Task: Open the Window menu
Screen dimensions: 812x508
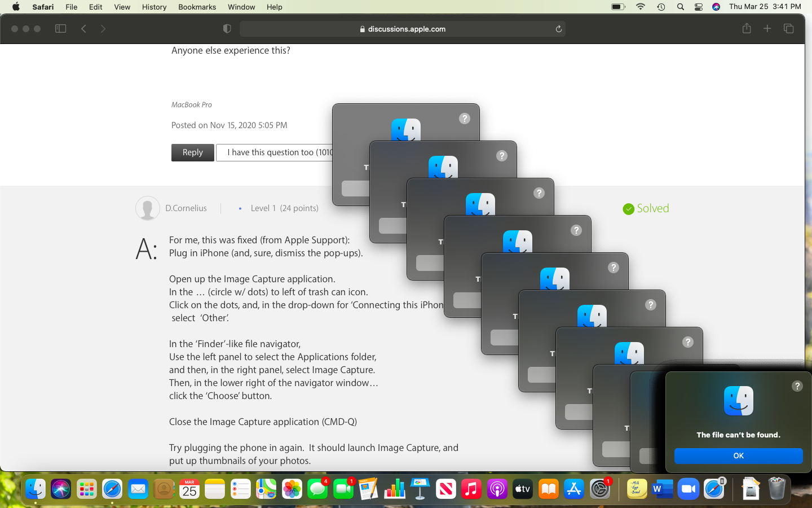Action: (241, 7)
